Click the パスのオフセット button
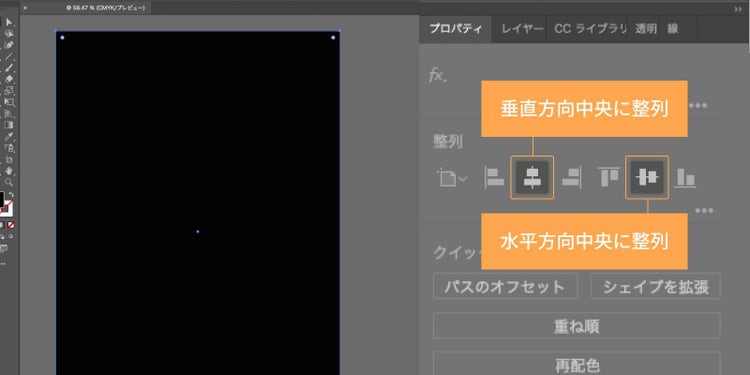Image resolution: width=750 pixels, height=375 pixels. (x=505, y=287)
